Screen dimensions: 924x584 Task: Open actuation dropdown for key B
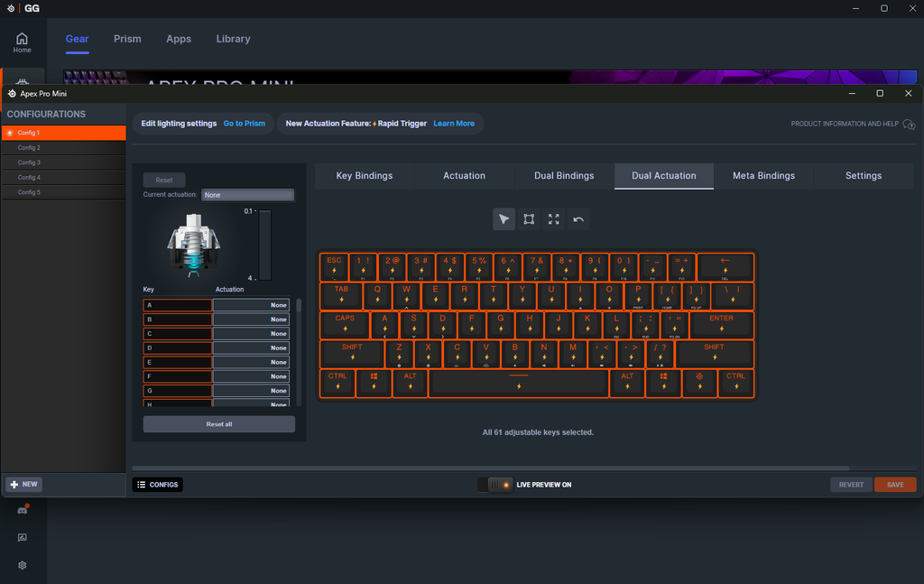[251, 320]
